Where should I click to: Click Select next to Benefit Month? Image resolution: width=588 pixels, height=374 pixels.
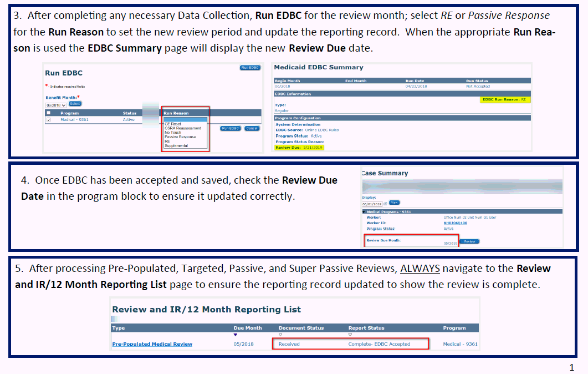[75, 104]
